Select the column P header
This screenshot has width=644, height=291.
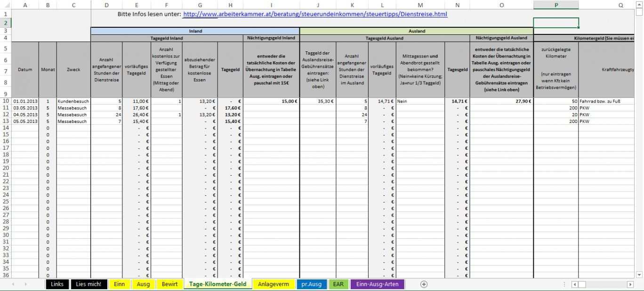(x=556, y=5)
